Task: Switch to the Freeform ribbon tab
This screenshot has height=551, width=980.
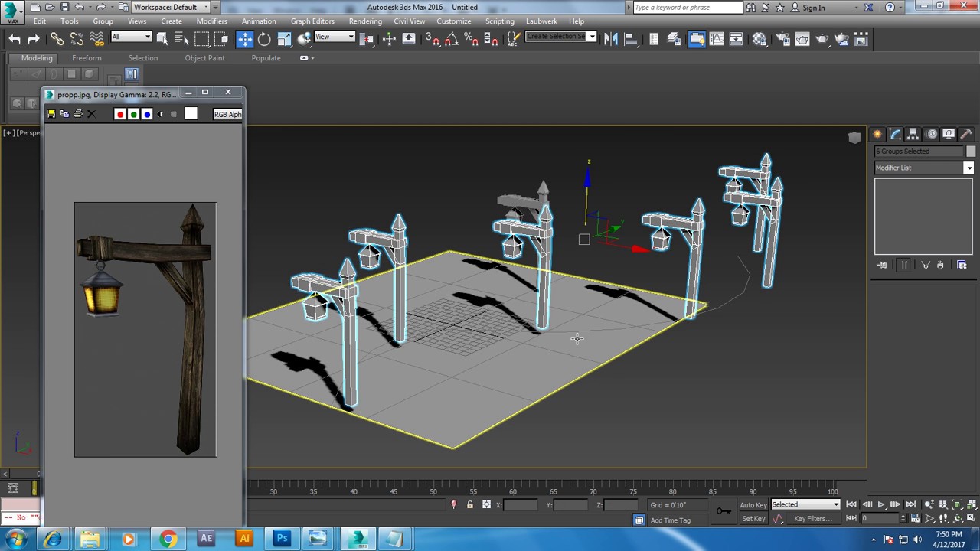Action: coord(87,58)
